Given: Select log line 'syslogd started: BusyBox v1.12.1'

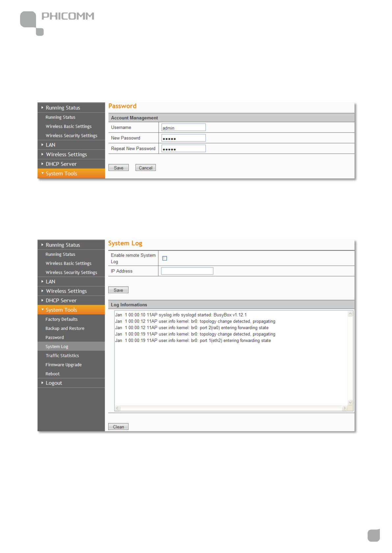Looking at the screenshot, I should [181, 315].
